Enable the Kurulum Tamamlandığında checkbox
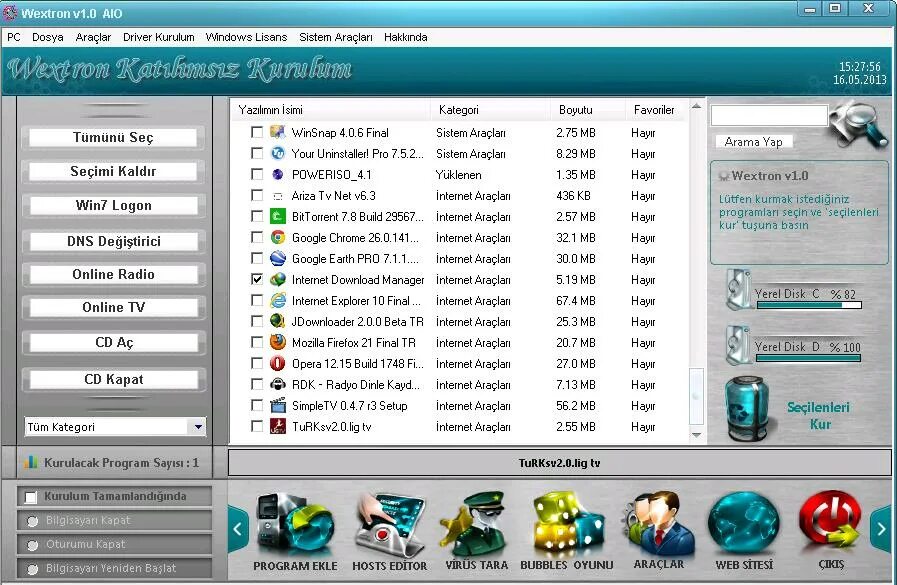 [x=30, y=497]
